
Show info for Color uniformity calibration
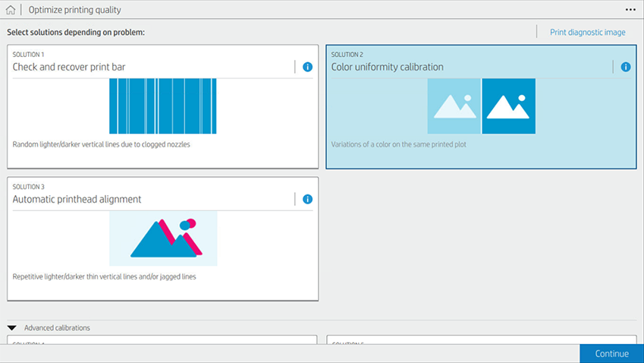point(625,67)
